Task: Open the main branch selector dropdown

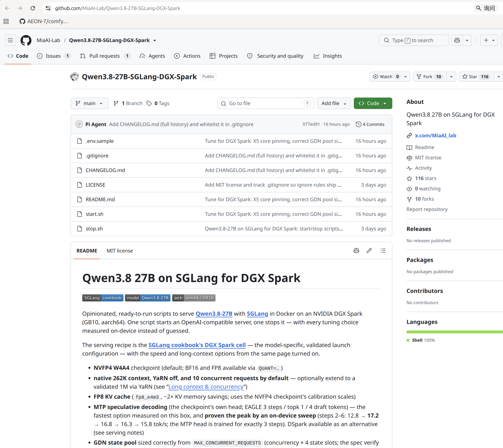Action: 89,103
